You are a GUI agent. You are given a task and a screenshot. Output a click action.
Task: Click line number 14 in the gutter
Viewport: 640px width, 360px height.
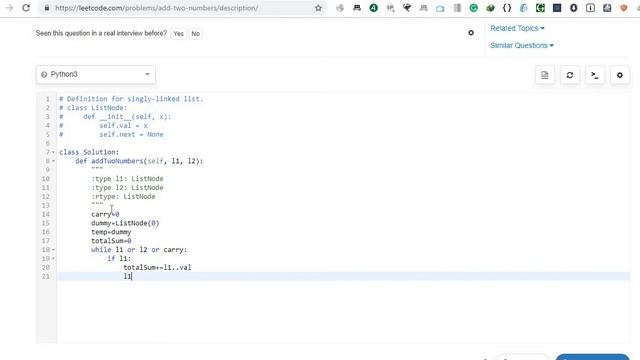(46, 214)
